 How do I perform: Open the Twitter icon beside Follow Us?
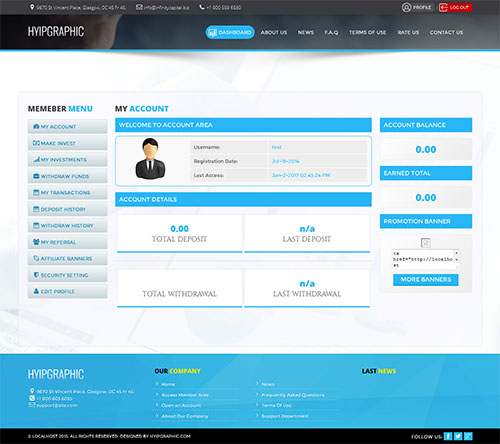click(x=458, y=436)
